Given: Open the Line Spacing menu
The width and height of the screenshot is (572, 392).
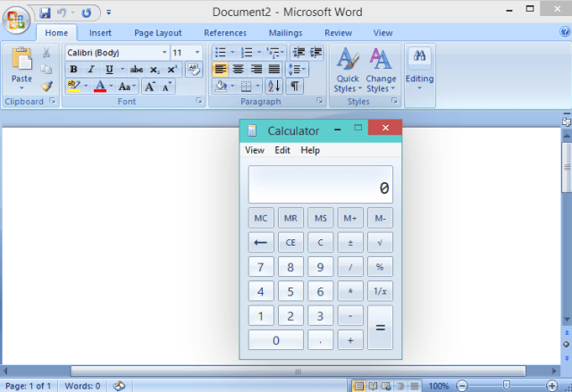Looking at the screenshot, I should coord(297,70).
